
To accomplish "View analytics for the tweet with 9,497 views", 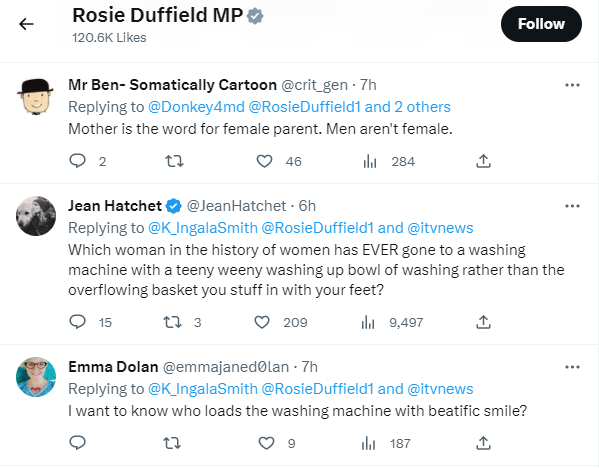I will click(x=368, y=322).
